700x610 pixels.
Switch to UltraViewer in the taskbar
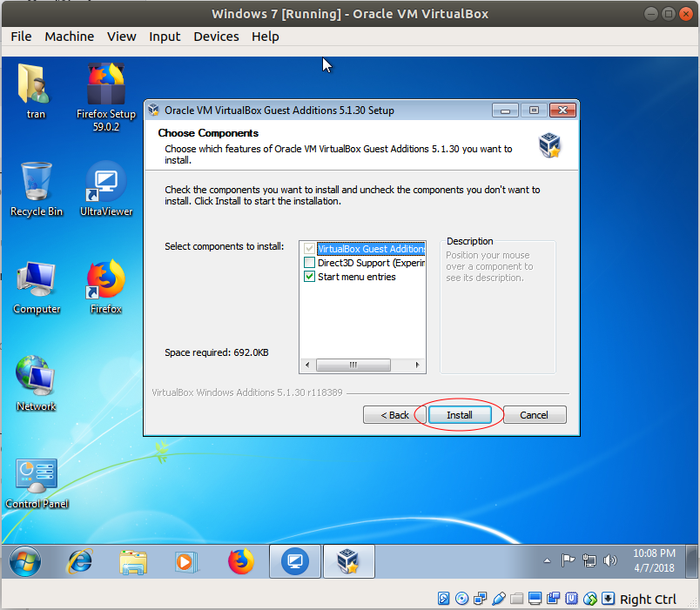294,561
